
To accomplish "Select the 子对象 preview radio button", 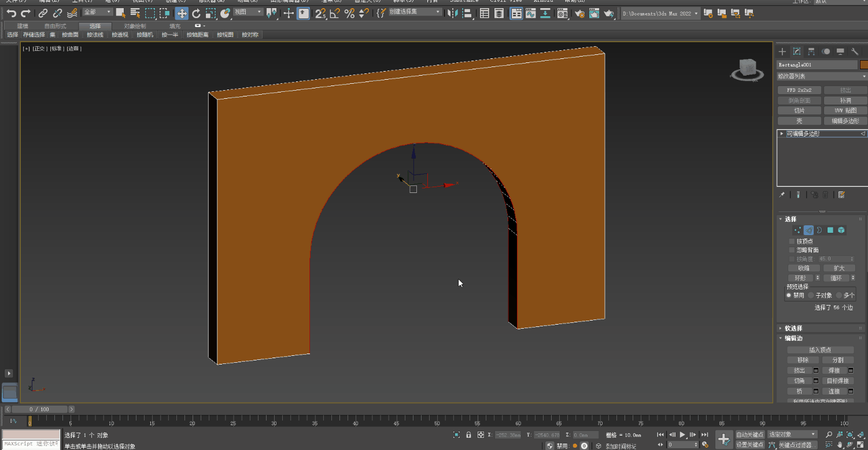I will coord(811,295).
